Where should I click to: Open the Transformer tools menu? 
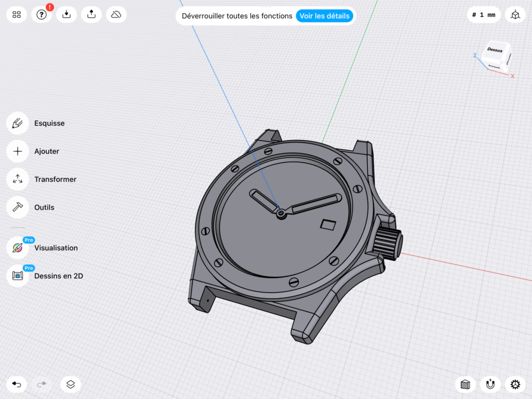(18, 179)
